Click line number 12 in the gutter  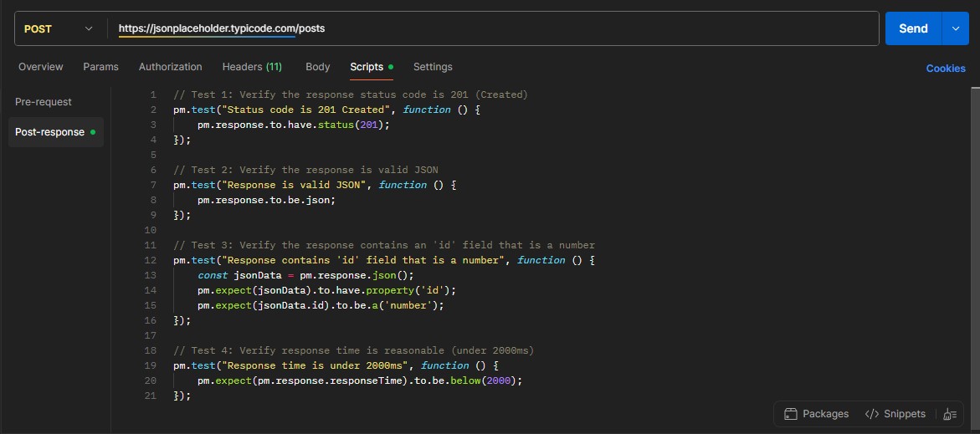click(150, 260)
